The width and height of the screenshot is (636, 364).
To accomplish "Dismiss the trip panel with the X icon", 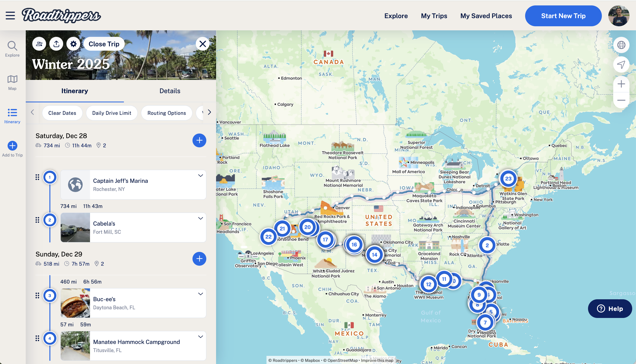I will click(203, 44).
